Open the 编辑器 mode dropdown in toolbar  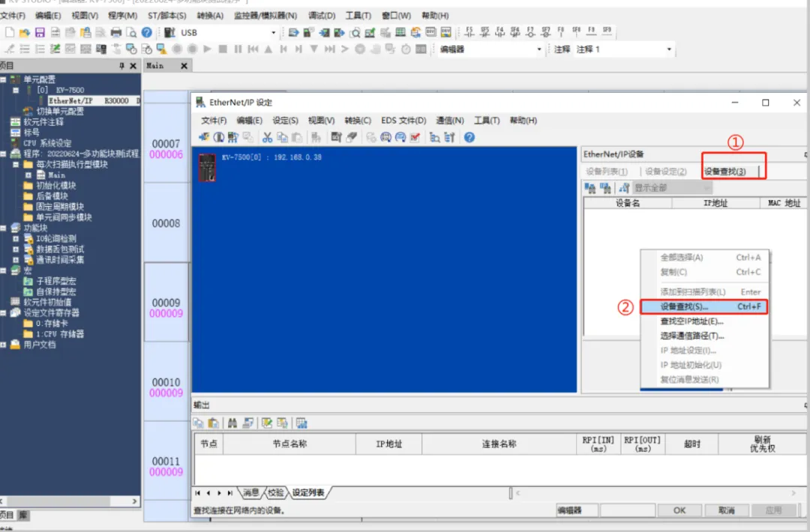(538, 49)
